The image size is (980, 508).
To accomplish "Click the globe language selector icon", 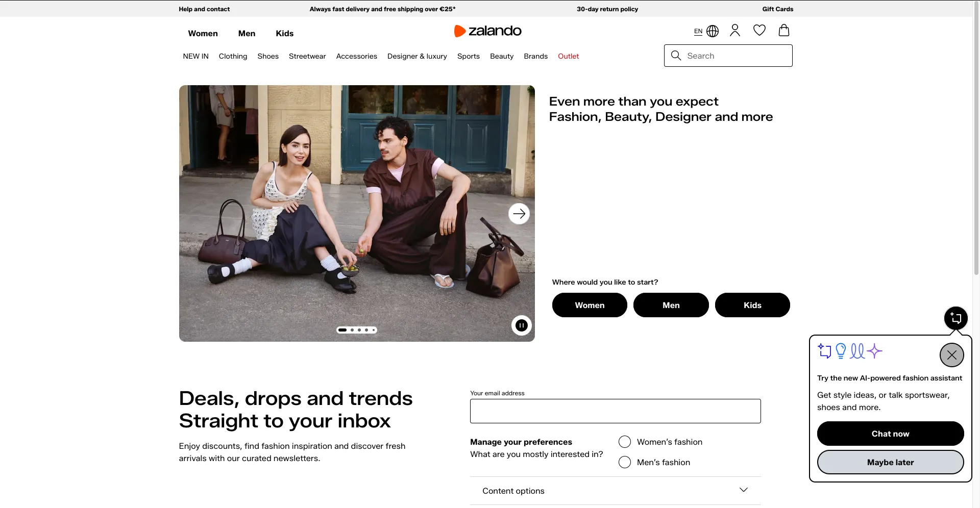I will pos(713,31).
